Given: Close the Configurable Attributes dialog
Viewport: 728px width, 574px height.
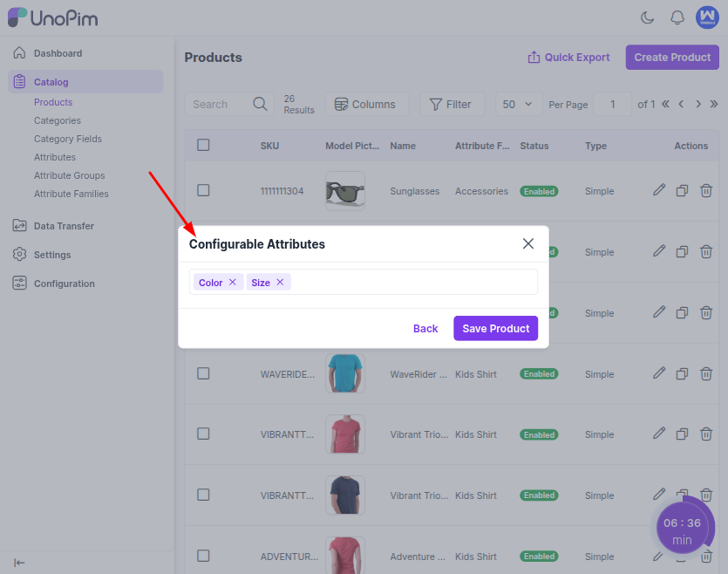Looking at the screenshot, I should click(527, 243).
